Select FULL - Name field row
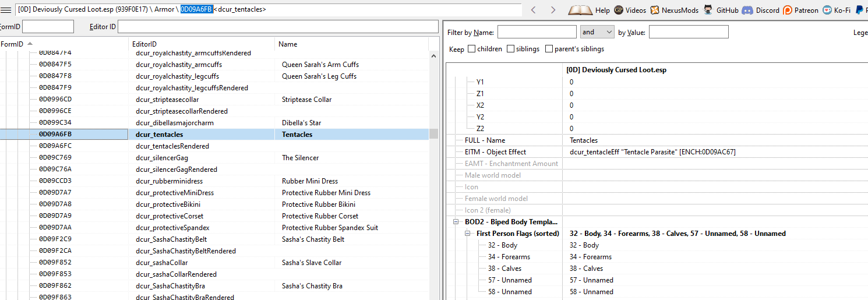Screen dimensions: 868x300 coord(657,140)
